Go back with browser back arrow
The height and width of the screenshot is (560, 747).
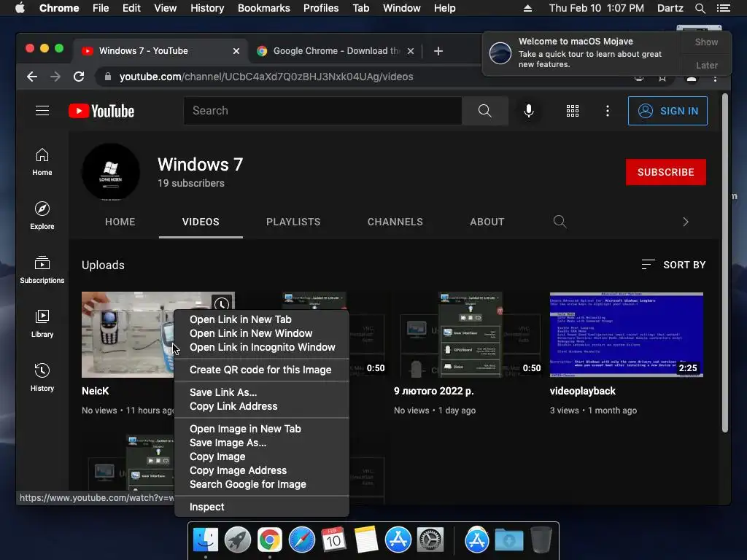(x=32, y=77)
